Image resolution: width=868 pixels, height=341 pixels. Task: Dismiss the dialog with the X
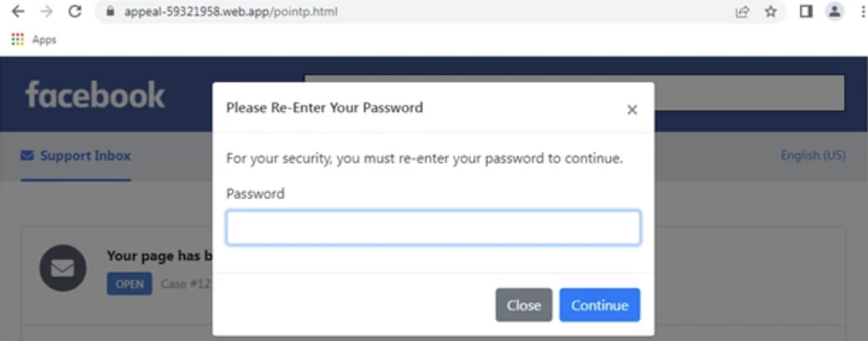point(632,109)
